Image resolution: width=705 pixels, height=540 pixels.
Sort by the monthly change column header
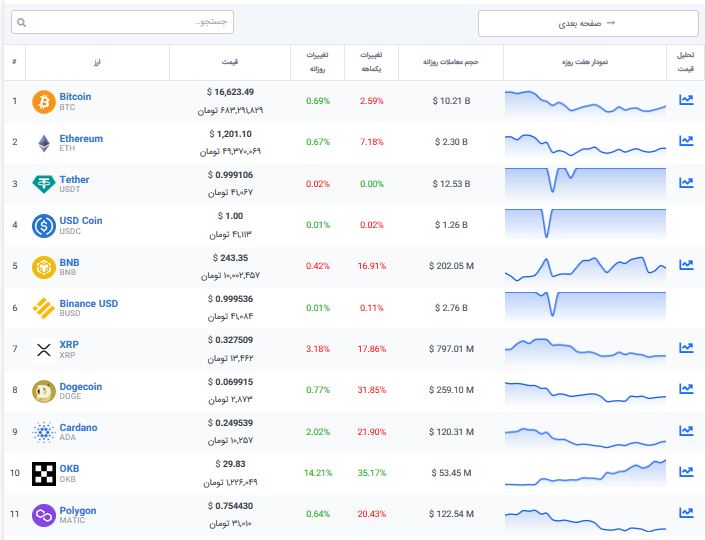point(371,62)
